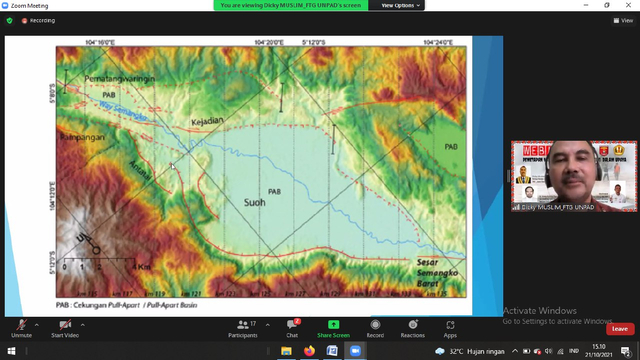Click the viewing Dicky MUSLIM's screen banner
The image size is (640, 360).
291,5
